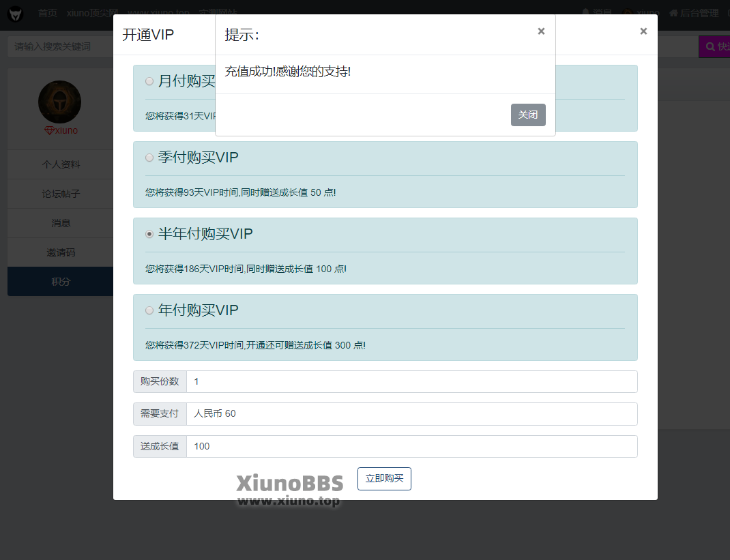Click the text 年付购买VIP
730x560 pixels.
[199, 310]
